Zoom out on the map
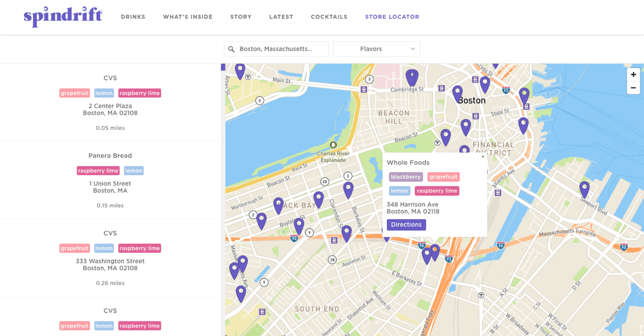 pyautogui.click(x=633, y=87)
